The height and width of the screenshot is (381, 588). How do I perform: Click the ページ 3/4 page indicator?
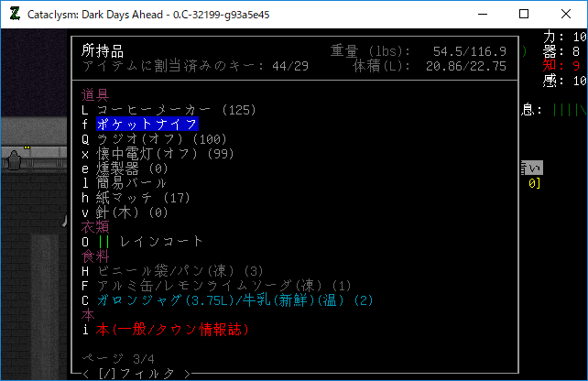(x=118, y=359)
